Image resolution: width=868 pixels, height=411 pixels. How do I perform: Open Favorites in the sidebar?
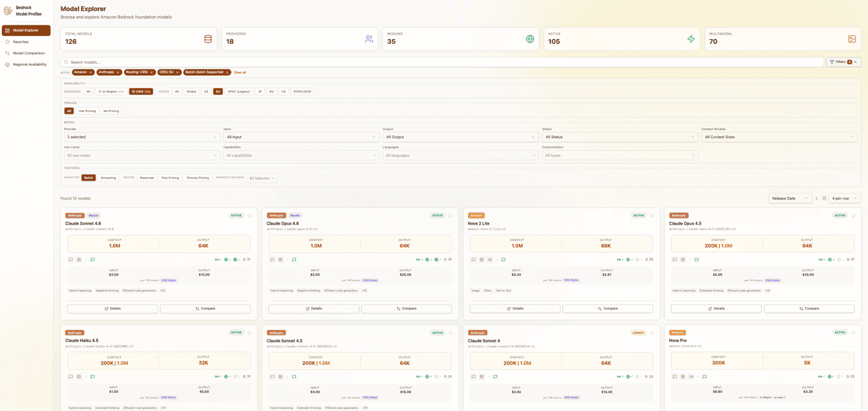point(26,41)
